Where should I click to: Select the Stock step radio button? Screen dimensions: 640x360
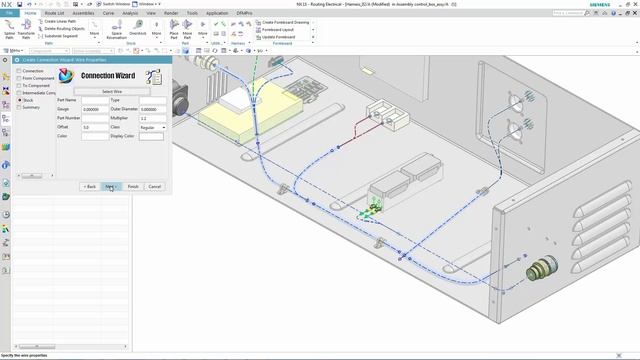point(19,100)
